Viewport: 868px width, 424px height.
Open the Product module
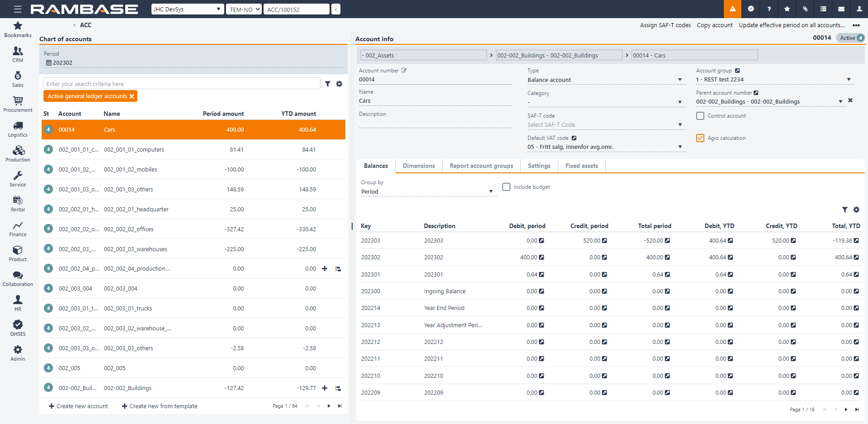(x=18, y=254)
